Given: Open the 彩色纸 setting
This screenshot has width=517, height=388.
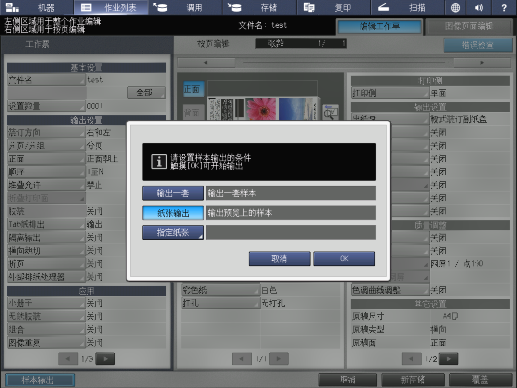Looking at the screenshot, I should (221, 290).
